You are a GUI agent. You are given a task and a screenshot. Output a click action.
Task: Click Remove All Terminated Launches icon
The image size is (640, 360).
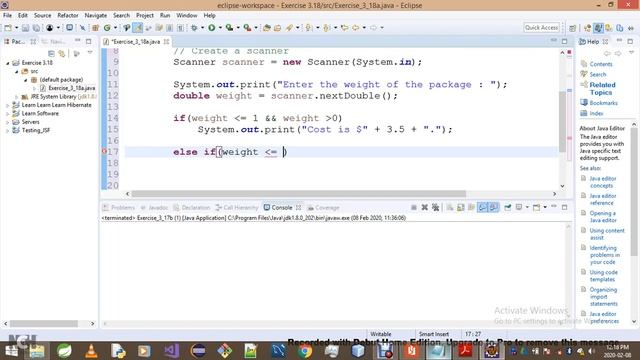(x=436, y=207)
